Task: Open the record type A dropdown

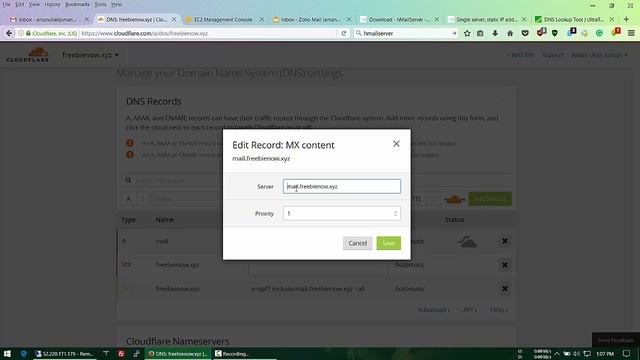Action: coord(135,199)
